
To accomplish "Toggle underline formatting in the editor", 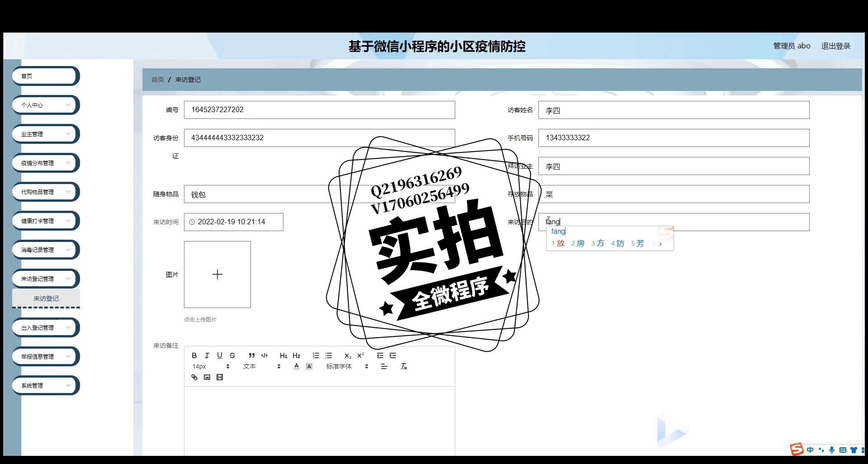I will pyautogui.click(x=220, y=355).
